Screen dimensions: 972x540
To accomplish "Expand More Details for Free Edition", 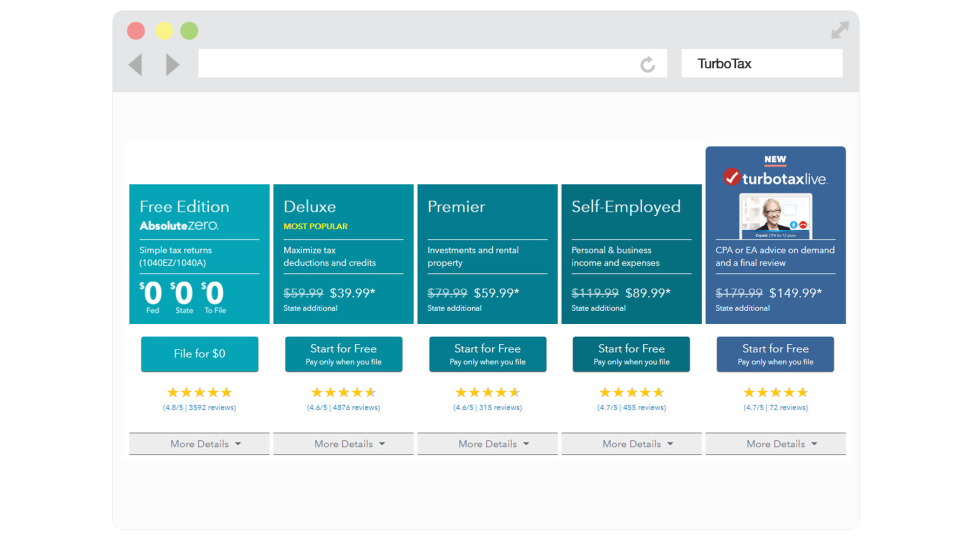I will pos(200,444).
